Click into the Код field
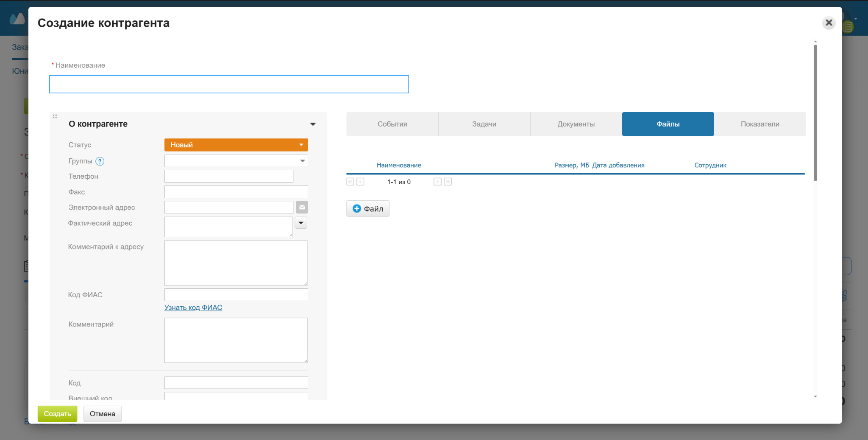The image size is (868, 440). (x=236, y=383)
